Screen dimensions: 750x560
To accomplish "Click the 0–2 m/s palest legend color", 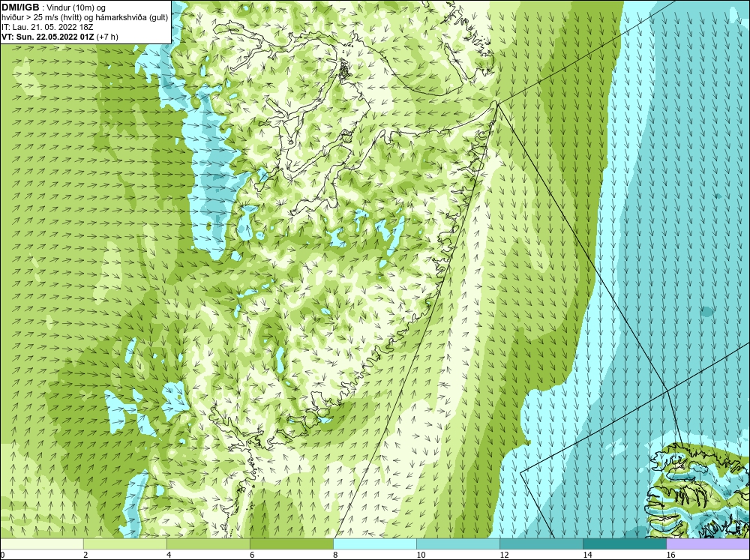I will [42, 544].
